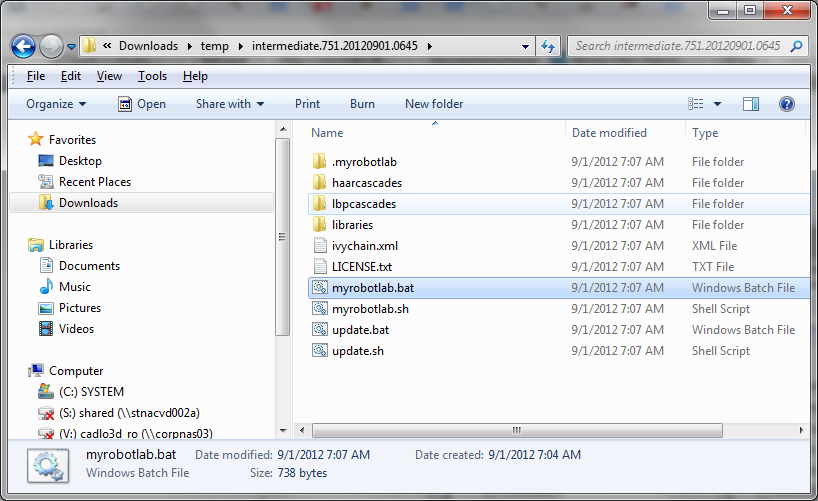This screenshot has height=501, width=818.
Task: Click the search magnifier icon
Action: [796, 46]
